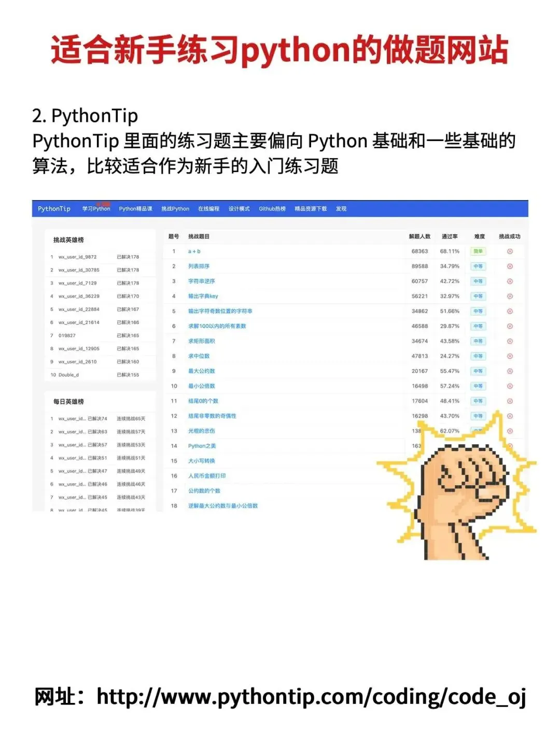Click the failed-status icon for challenge a + b
This screenshot has height=748, width=560.
click(510, 251)
